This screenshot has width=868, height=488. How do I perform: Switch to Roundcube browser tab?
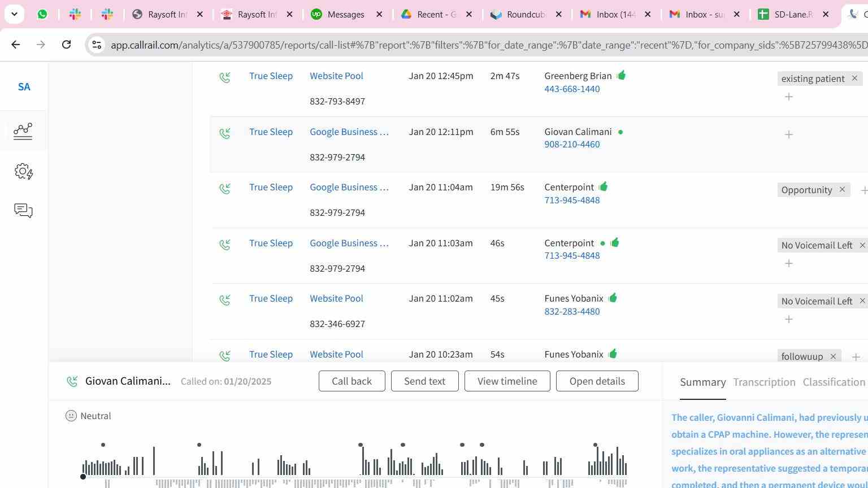(526, 14)
